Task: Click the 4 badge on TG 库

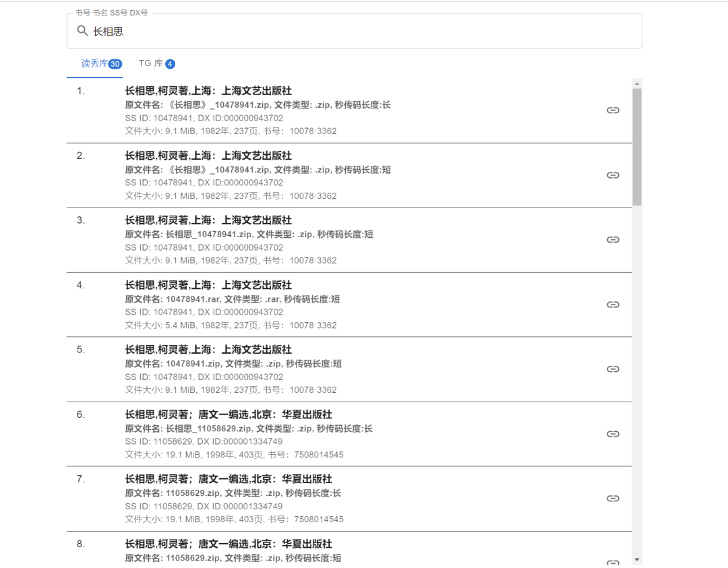Action: click(x=170, y=64)
